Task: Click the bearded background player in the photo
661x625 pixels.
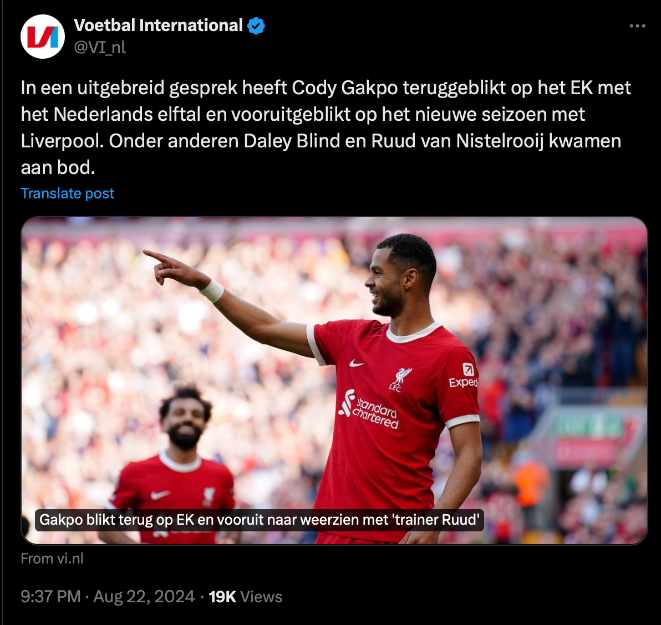Action: [173, 468]
